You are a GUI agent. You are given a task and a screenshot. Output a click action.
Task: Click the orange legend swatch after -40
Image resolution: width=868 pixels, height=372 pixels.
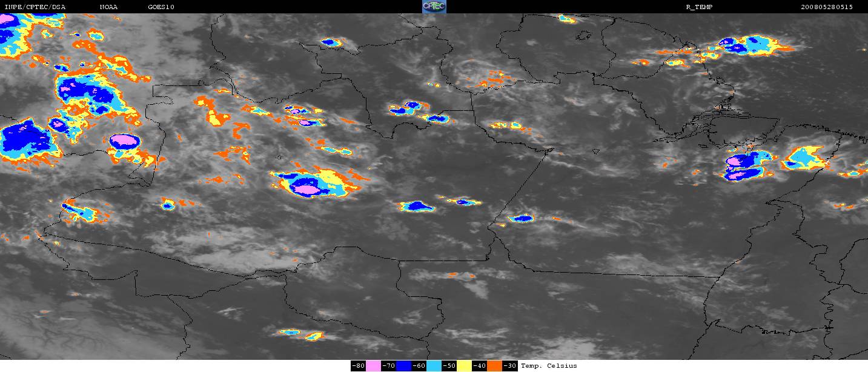[x=494, y=366]
